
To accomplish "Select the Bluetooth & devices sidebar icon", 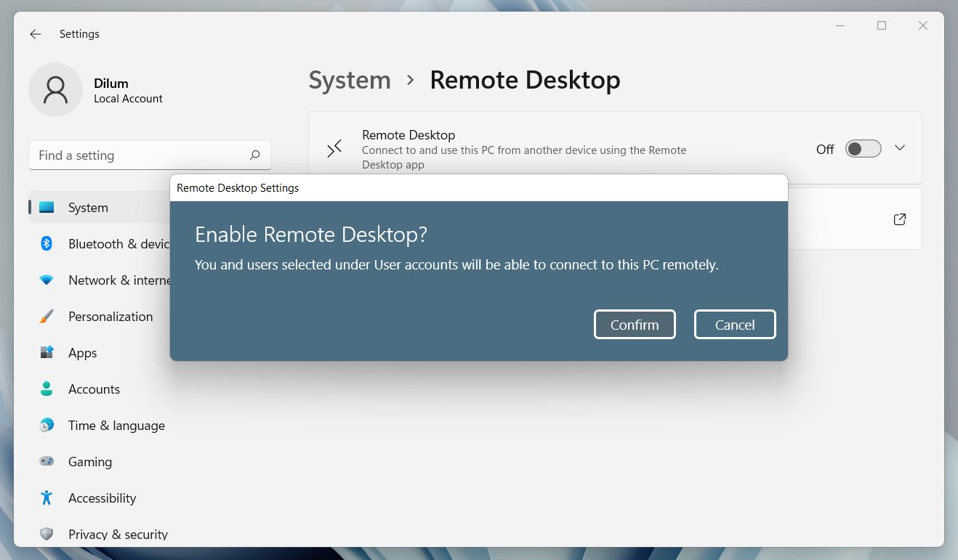I will [x=47, y=244].
